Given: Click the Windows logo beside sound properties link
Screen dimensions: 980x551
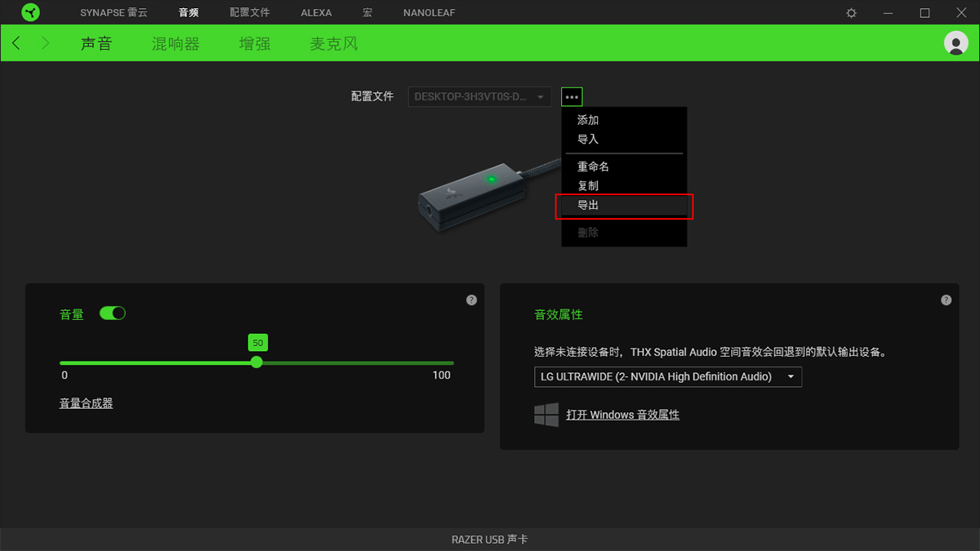Looking at the screenshot, I should point(547,414).
